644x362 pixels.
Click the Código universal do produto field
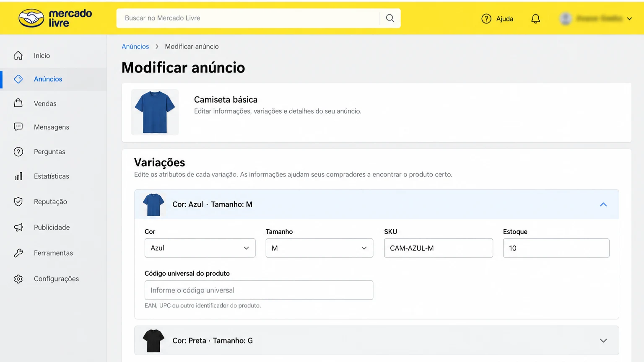tap(259, 290)
